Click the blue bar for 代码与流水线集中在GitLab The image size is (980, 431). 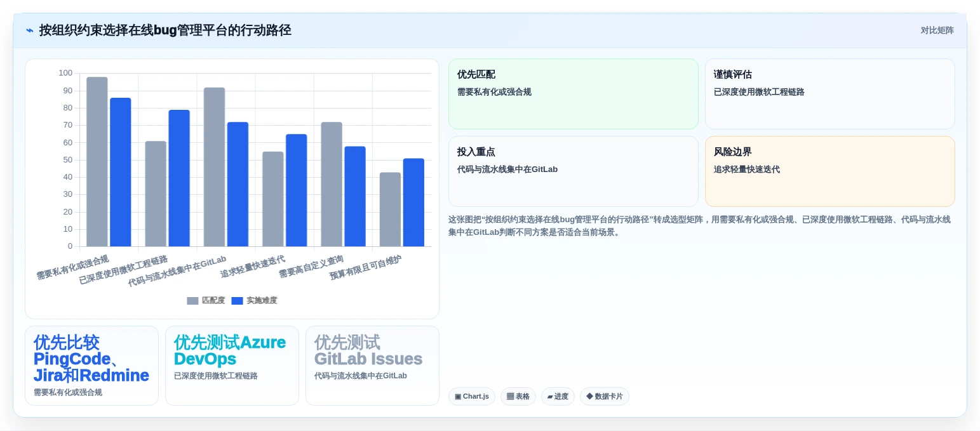(x=238, y=184)
